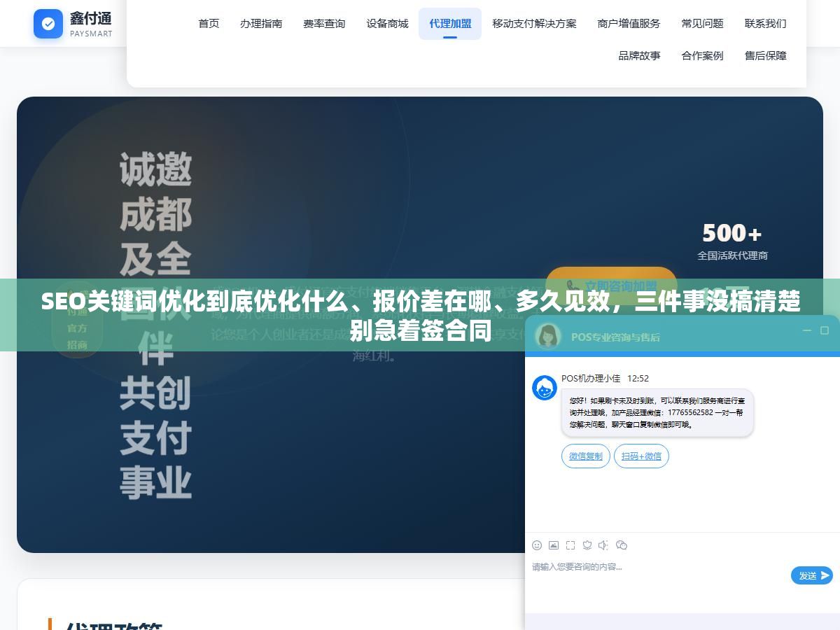
Task: Click the 扫码+微信 button in chat
Action: [641, 456]
